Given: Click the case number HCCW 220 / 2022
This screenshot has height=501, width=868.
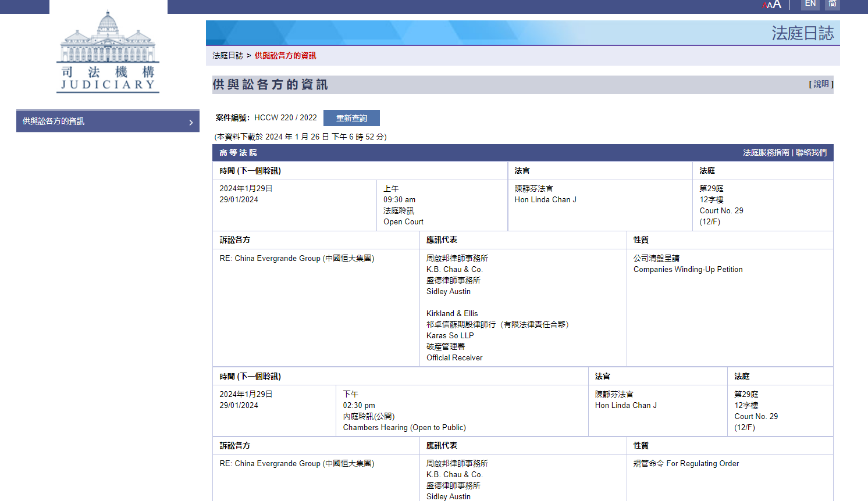Looking at the screenshot, I should click(286, 117).
